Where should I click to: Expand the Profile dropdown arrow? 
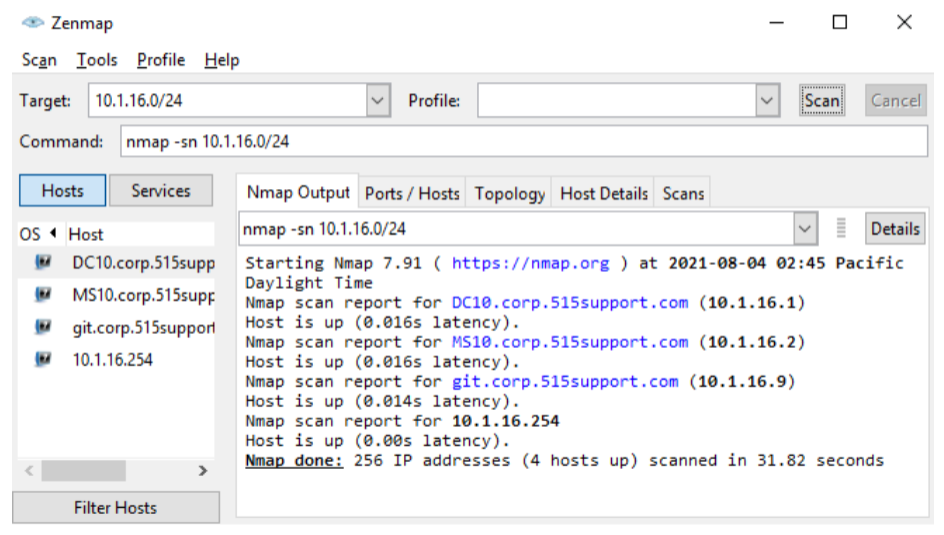click(x=766, y=101)
